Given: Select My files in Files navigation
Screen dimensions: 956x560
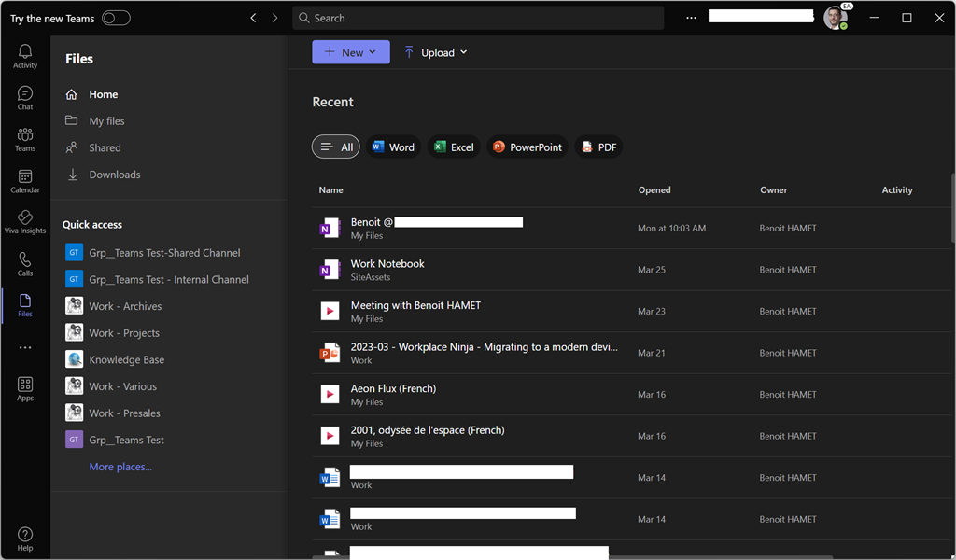Looking at the screenshot, I should [106, 121].
